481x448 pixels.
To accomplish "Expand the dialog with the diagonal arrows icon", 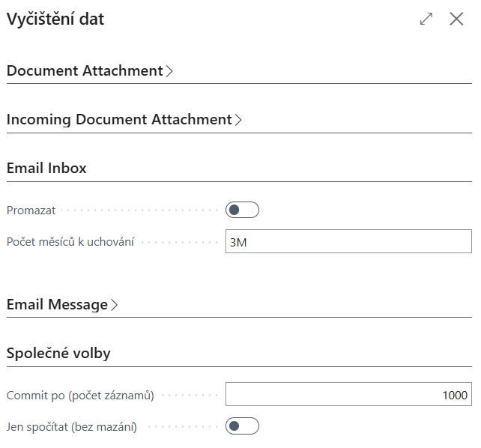I will (426, 19).
